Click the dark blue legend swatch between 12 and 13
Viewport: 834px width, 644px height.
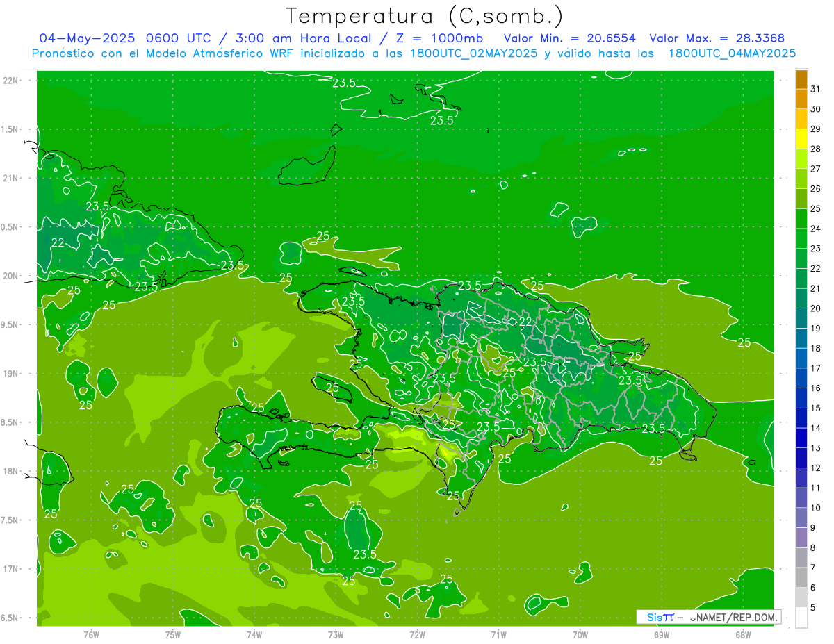(x=801, y=458)
